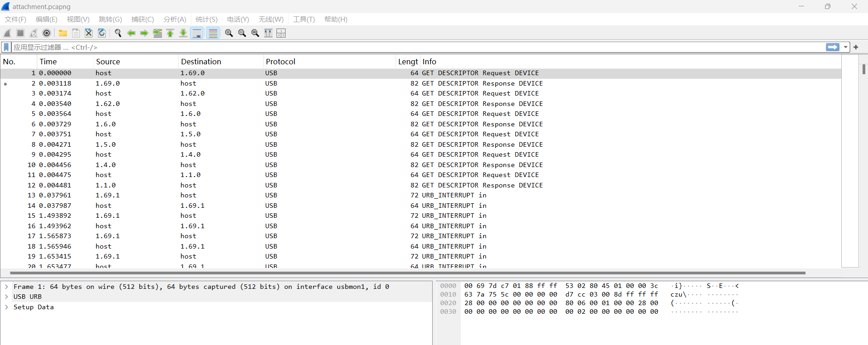868x345 pixels.
Task: Open the 无线(W) menu
Action: click(271, 19)
